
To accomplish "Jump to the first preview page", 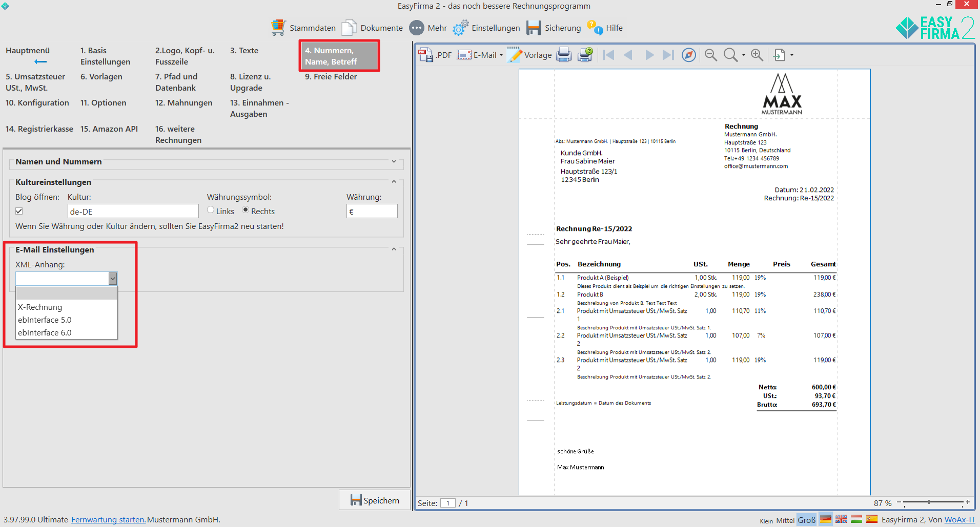I will click(x=609, y=55).
